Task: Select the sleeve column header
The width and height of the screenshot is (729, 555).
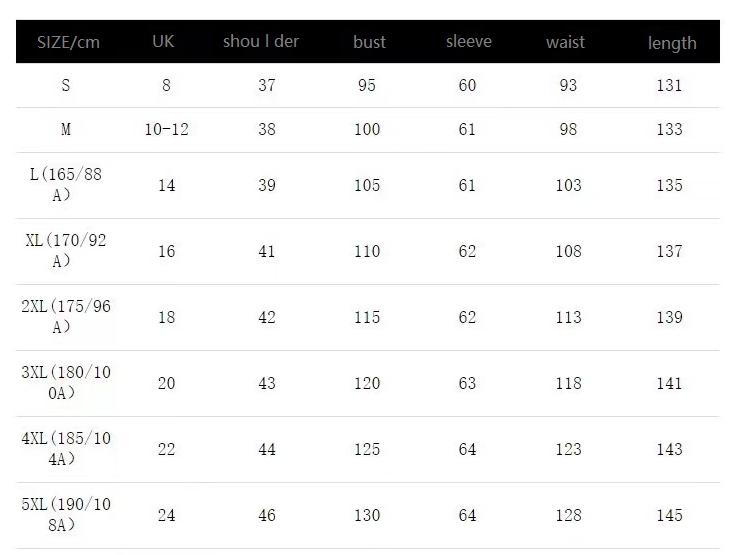Action: pos(468,41)
